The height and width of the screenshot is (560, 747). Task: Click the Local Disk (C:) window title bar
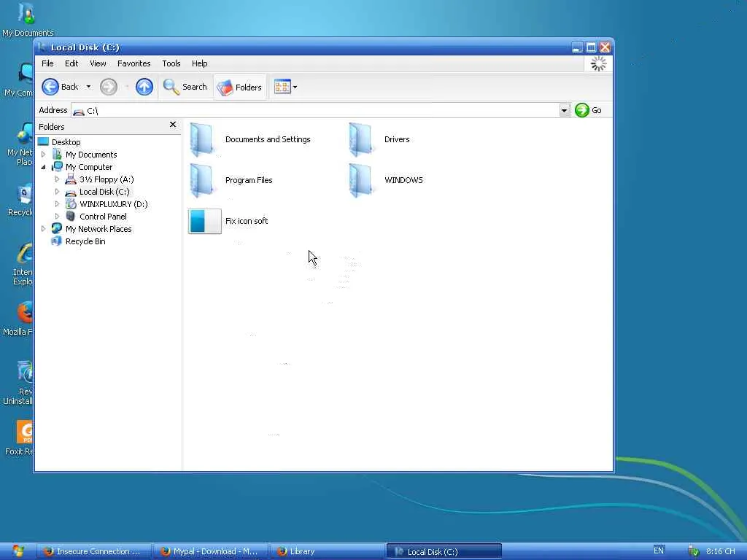[x=305, y=47]
